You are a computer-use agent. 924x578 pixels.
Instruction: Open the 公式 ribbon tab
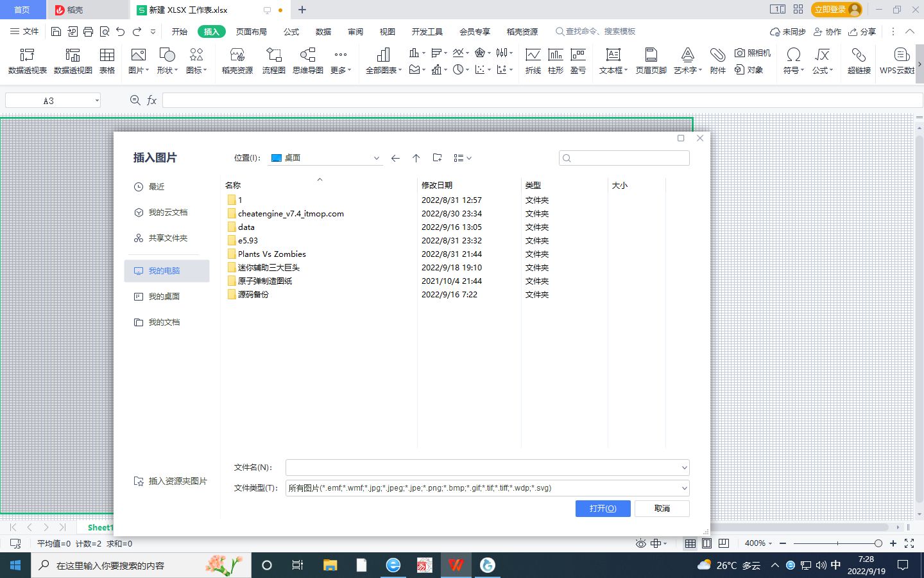click(291, 31)
